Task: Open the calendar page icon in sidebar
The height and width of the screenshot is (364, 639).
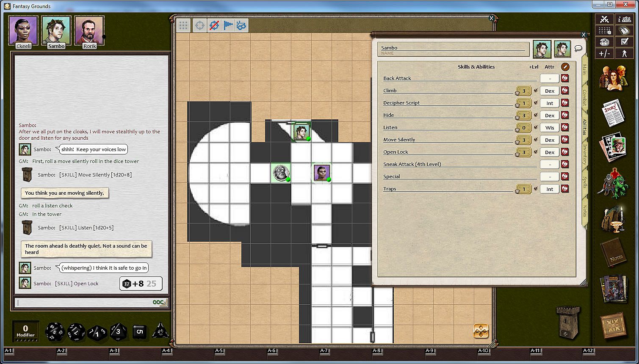Action: (624, 31)
